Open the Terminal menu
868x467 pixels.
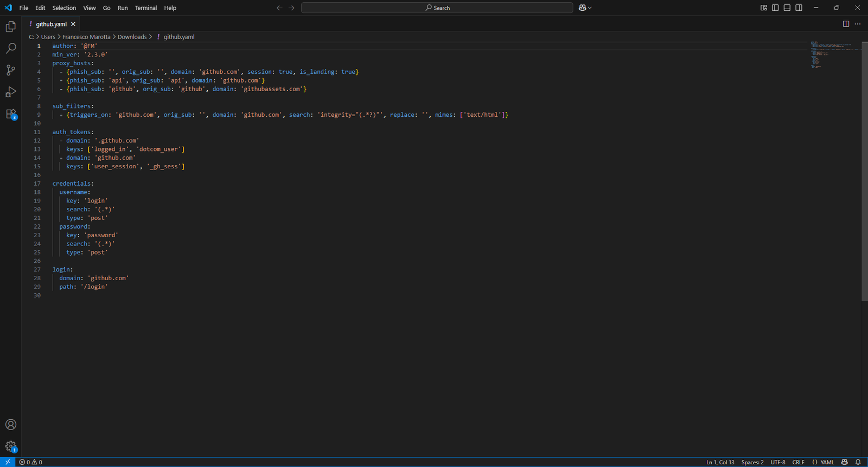click(146, 8)
